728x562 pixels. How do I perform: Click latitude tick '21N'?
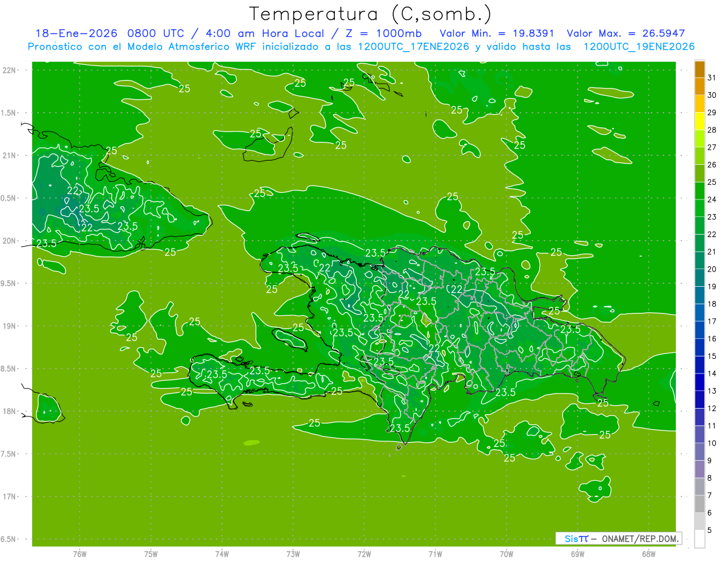tap(10, 155)
